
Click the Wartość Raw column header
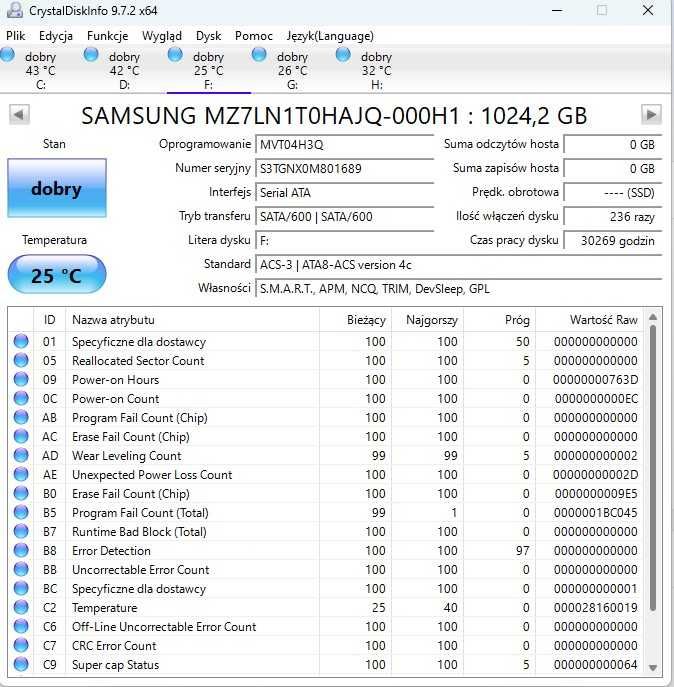[590, 320]
